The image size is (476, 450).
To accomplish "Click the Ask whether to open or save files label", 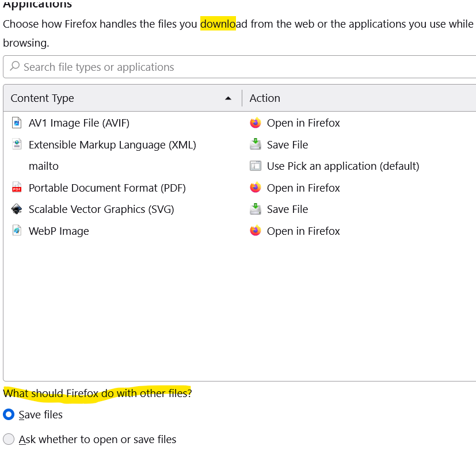I will (97, 439).
